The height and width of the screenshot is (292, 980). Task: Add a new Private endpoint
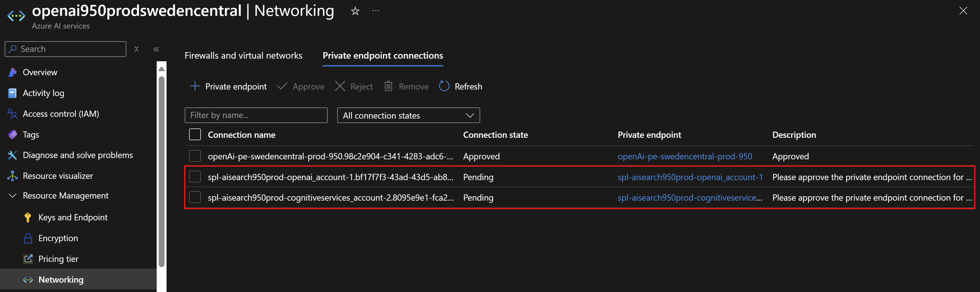click(x=229, y=86)
